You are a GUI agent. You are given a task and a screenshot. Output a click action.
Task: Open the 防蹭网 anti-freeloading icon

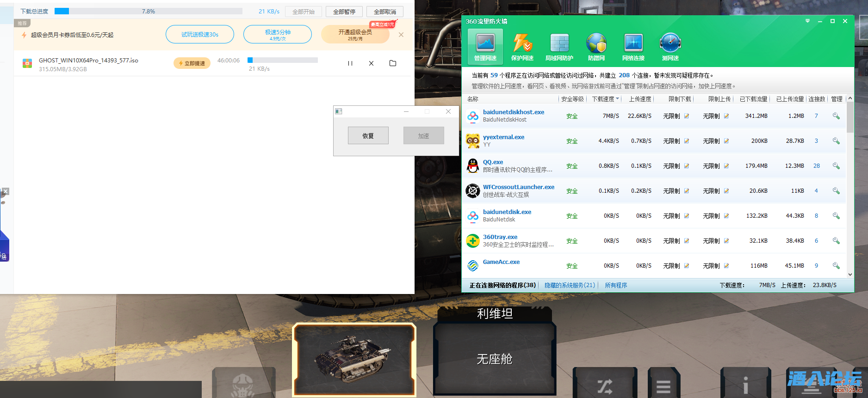click(596, 47)
